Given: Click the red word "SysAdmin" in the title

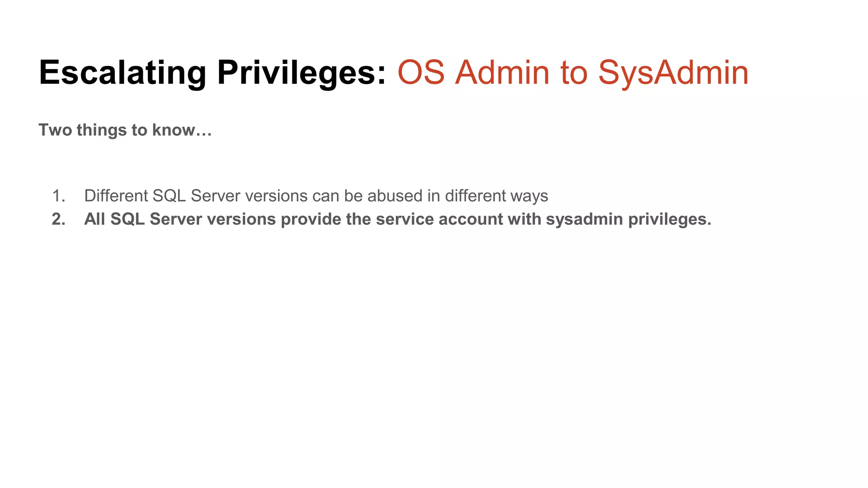Looking at the screenshot, I should 673,73.
